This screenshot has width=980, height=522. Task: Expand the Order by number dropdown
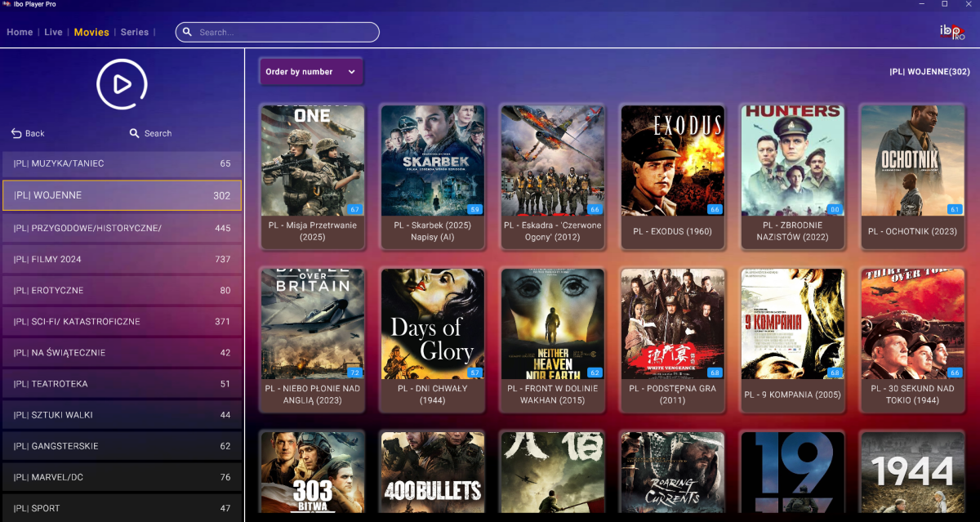pos(311,72)
